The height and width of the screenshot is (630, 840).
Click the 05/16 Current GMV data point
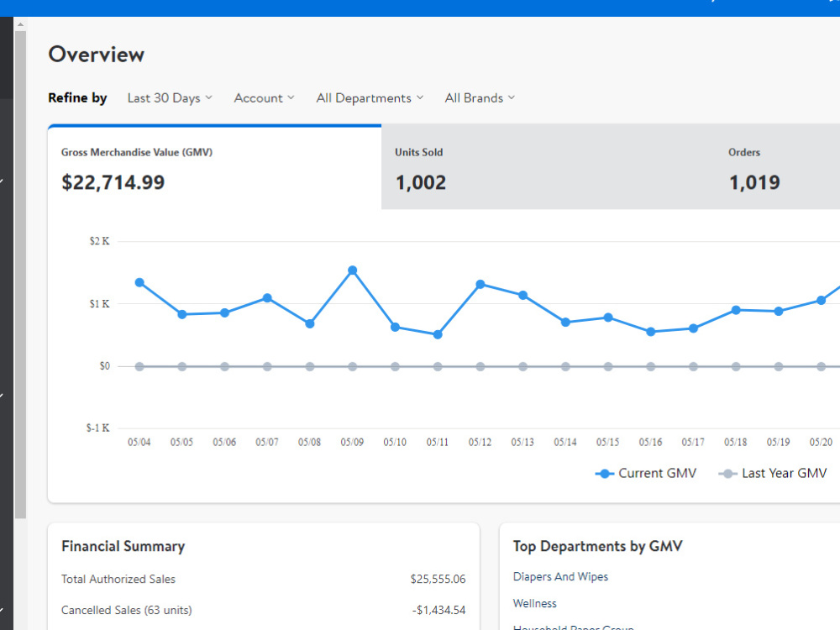[651, 332]
